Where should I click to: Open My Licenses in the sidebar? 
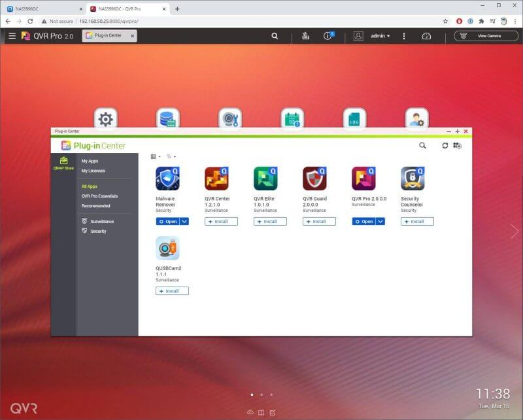(x=93, y=171)
